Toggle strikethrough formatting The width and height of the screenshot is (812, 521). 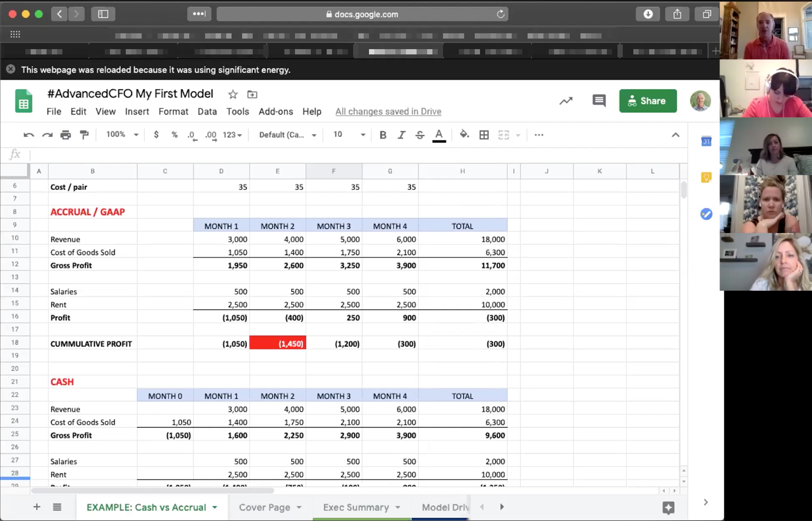420,134
